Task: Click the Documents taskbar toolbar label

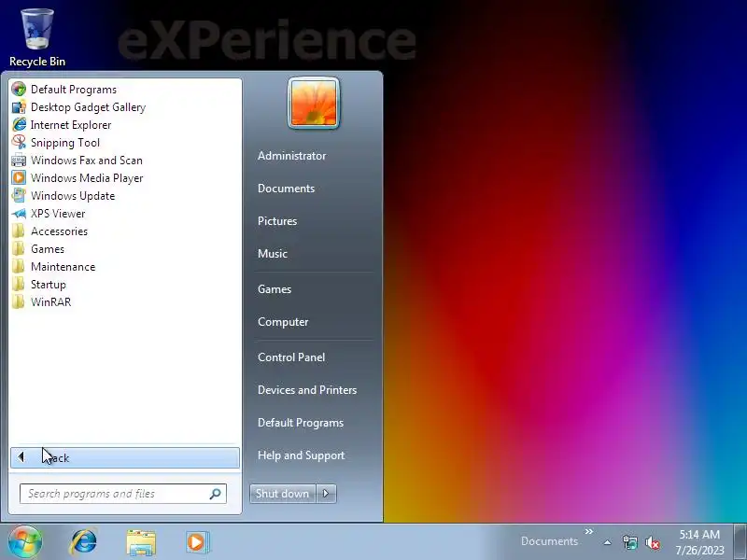Action: click(x=549, y=541)
